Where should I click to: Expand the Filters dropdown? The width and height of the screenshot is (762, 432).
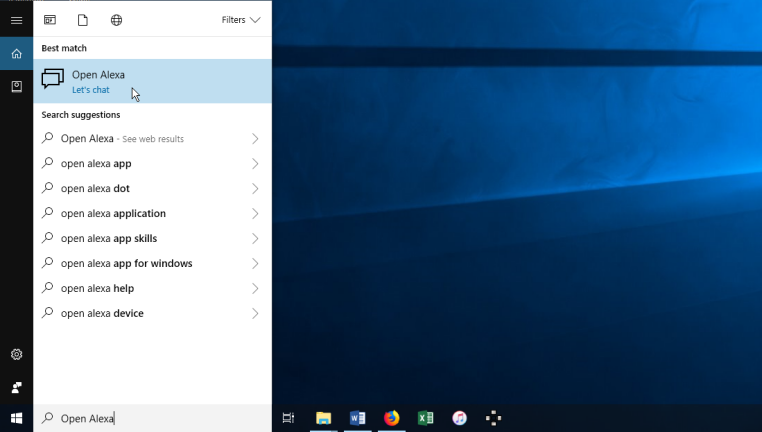coord(241,20)
